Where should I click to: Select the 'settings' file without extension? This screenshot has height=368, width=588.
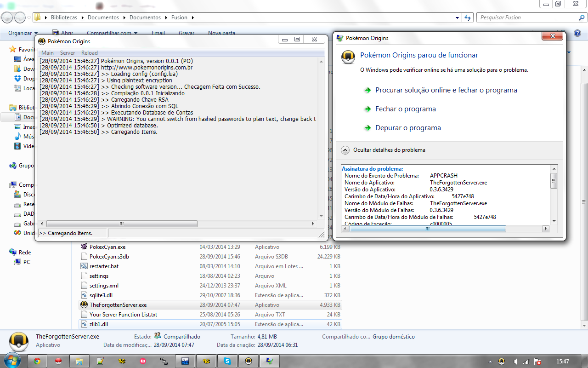click(x=99, y=276)
